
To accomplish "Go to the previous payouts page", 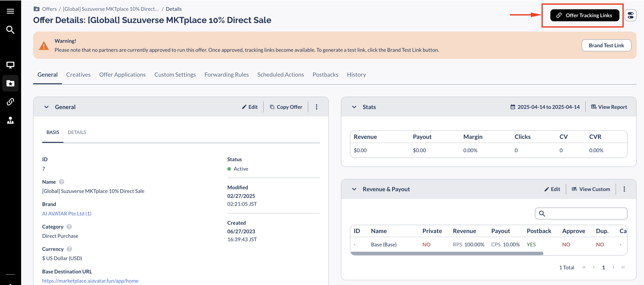I will point(594,267).
